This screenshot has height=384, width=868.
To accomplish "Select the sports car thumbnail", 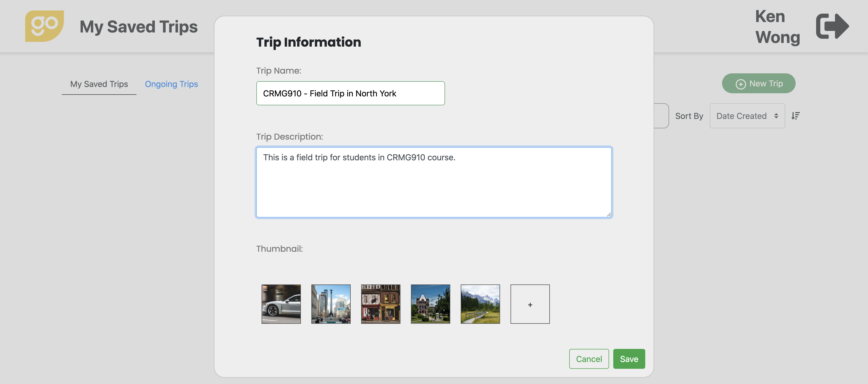I will click(x=281, y=304).
